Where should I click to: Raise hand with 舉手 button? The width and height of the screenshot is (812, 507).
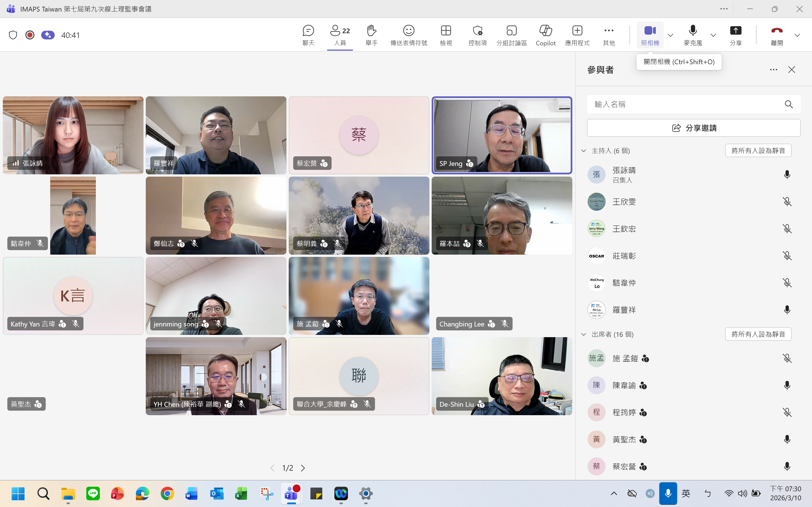point(371,35)
